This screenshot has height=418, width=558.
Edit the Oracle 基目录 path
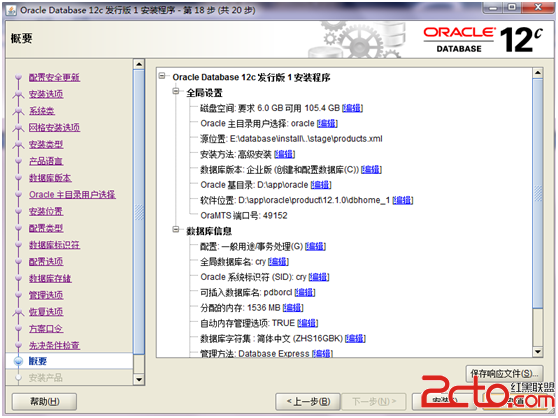click(x=321, y=185)
